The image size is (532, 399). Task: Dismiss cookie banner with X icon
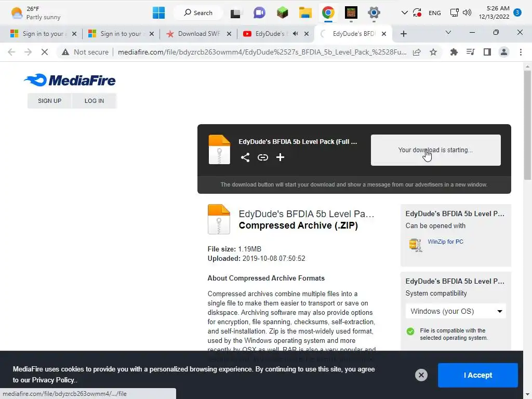tap(421, 375)
